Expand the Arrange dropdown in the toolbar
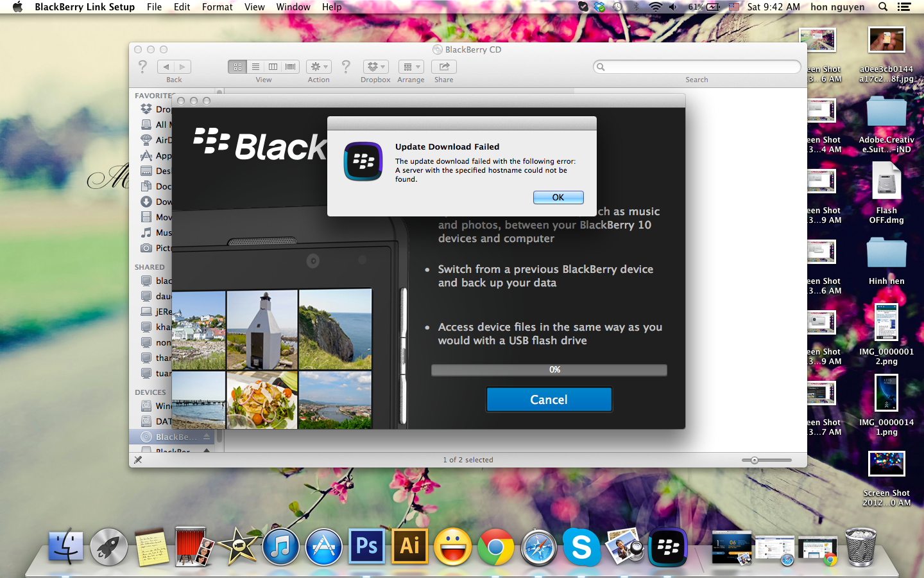 [x=411, y=67]
